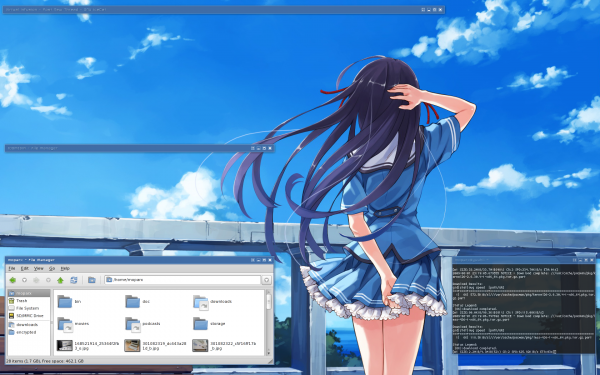The height and width of the screenshot is (375, 600).
Task: Shade the rolled-up File Manager window
Action: coord(253,148)
